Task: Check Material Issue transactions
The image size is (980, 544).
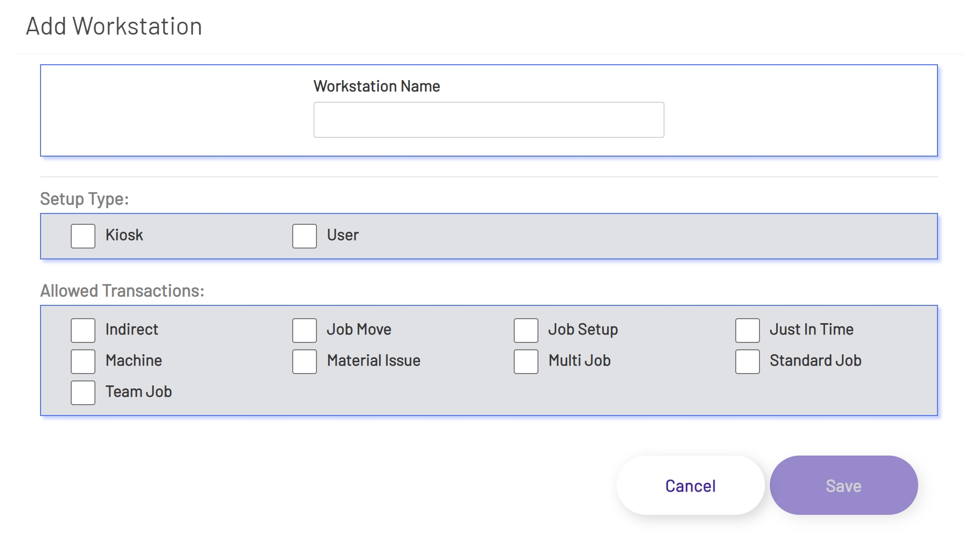Action: (x=304, y=362)
